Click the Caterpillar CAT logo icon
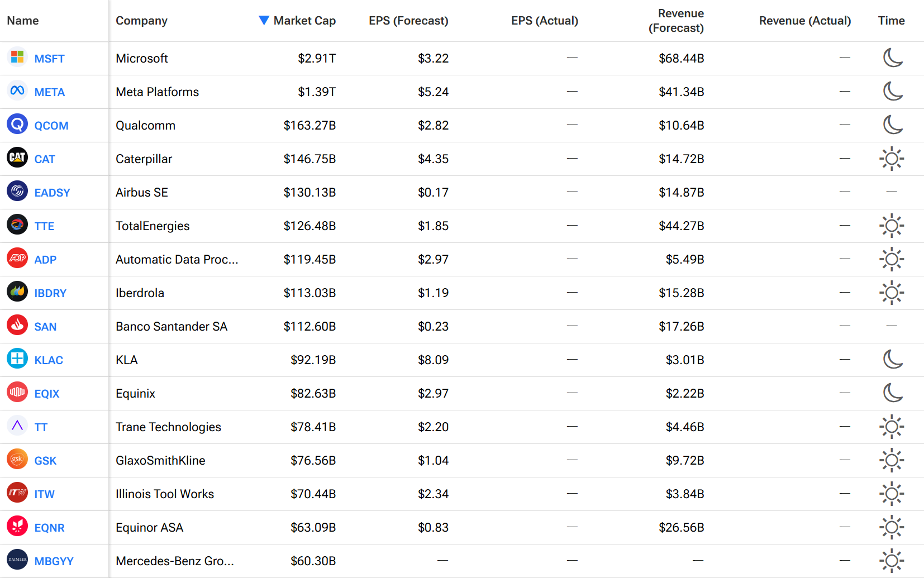The image size is (924, 578). 17,157
